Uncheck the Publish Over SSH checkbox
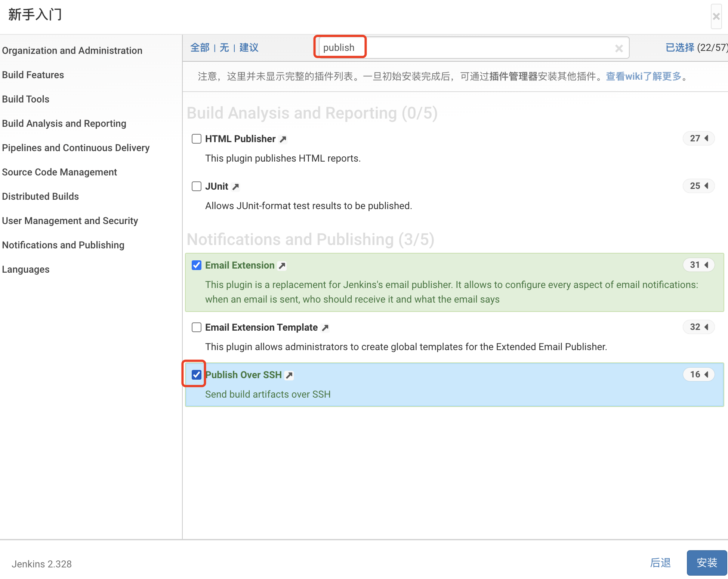 [197, 375]
